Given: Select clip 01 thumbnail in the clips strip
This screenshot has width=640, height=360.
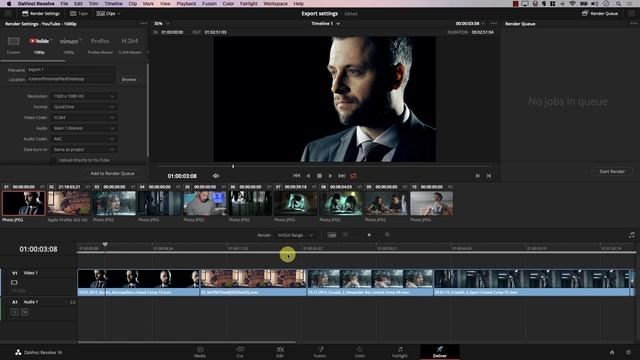Looking at the screenshot, I should (23, 203).
